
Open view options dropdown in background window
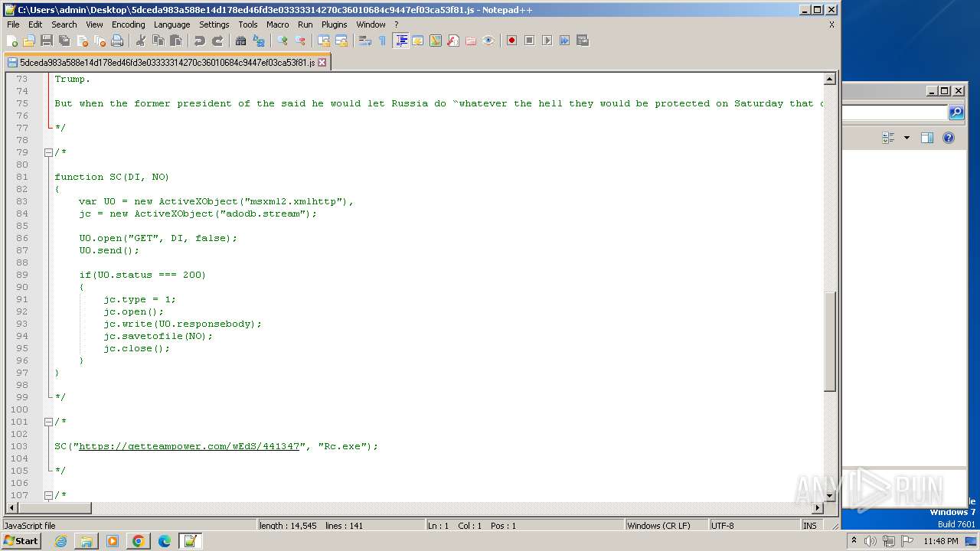906,138
